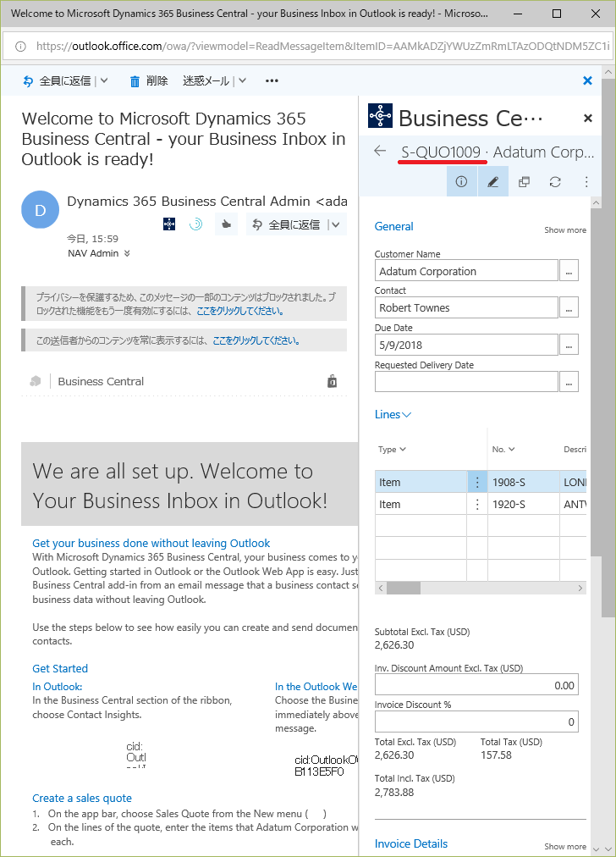Viewport: 616px width, 857px height.
Task: Click the trash Delete button
Action: tap(149, 81)
